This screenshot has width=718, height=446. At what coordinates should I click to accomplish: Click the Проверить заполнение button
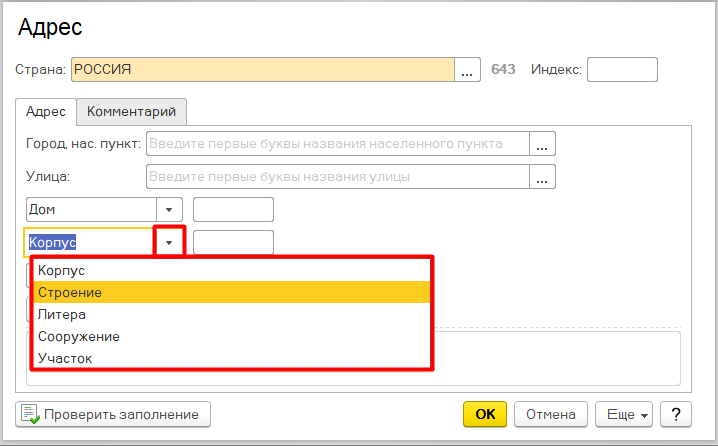coord(113,414)
